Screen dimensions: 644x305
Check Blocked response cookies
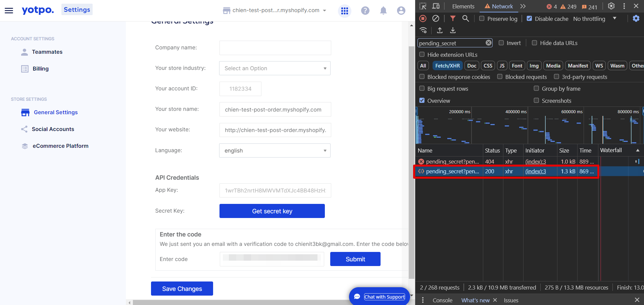[422, 77]
